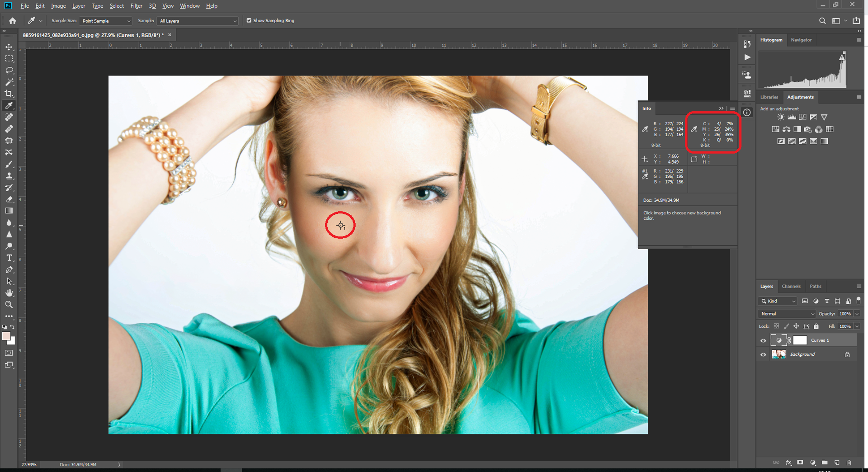
Task: Select the Spot Healing Brush tool
Action: pyautogui.click(x=9, y=117)
